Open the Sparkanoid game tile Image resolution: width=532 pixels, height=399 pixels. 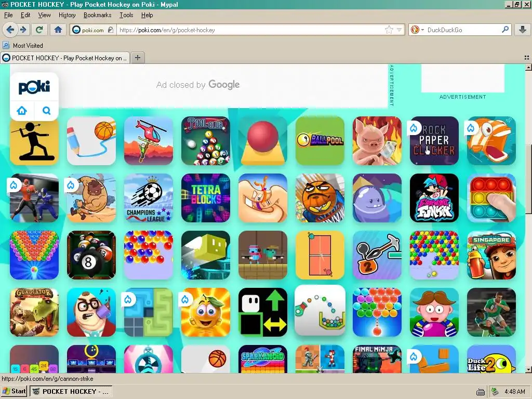[x=263, y=359]
